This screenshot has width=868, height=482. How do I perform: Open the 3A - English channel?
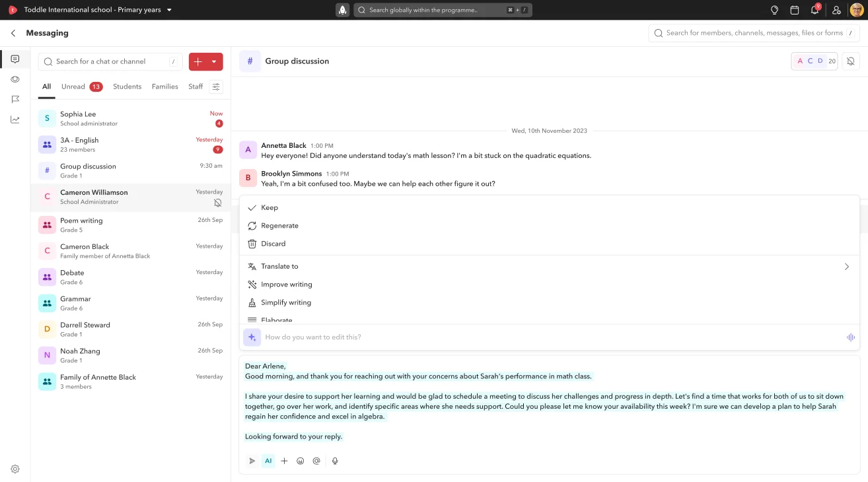point(131,145)
